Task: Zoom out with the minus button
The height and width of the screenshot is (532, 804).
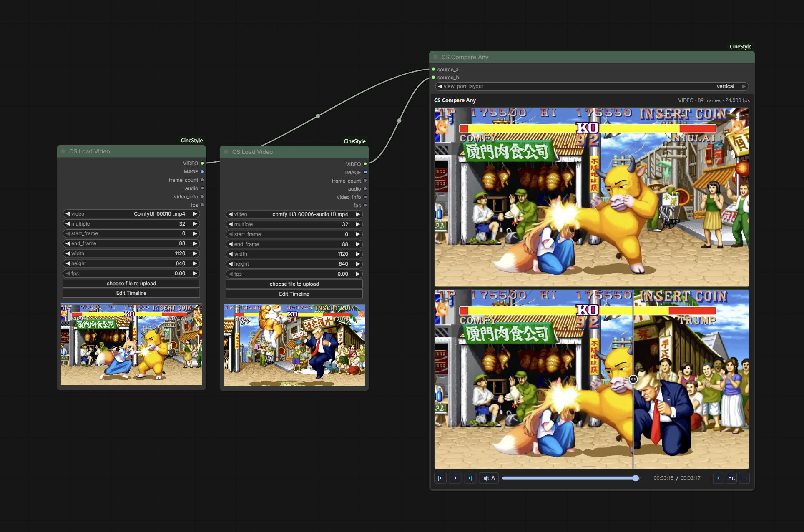Action: click(x=744, y=478)
